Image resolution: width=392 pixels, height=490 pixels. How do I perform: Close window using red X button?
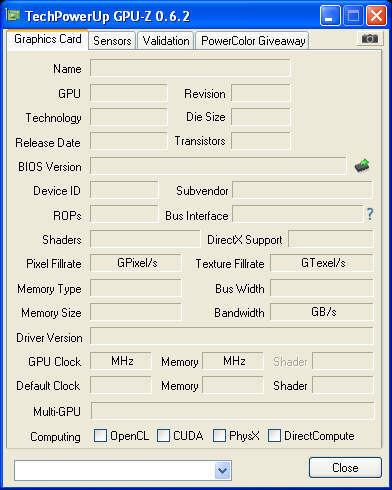pyautogui.click(x=376, y=15)
